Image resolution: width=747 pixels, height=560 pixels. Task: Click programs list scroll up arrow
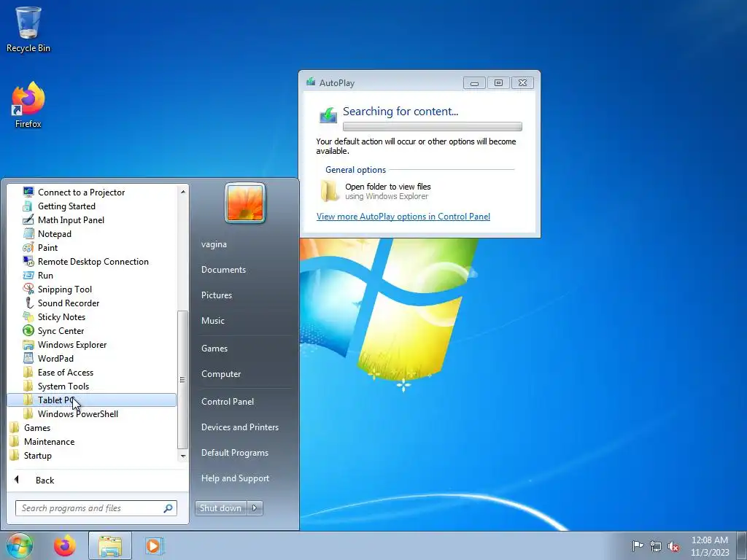[x=182, y=192]
